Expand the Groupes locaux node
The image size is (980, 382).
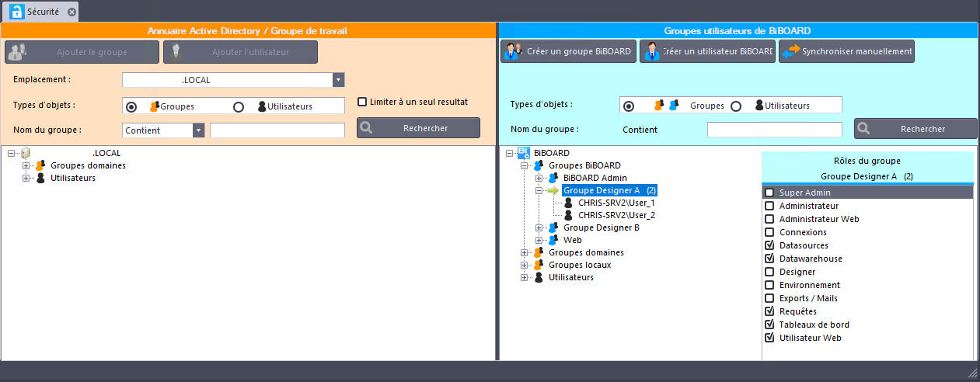[x=525, y=266]
